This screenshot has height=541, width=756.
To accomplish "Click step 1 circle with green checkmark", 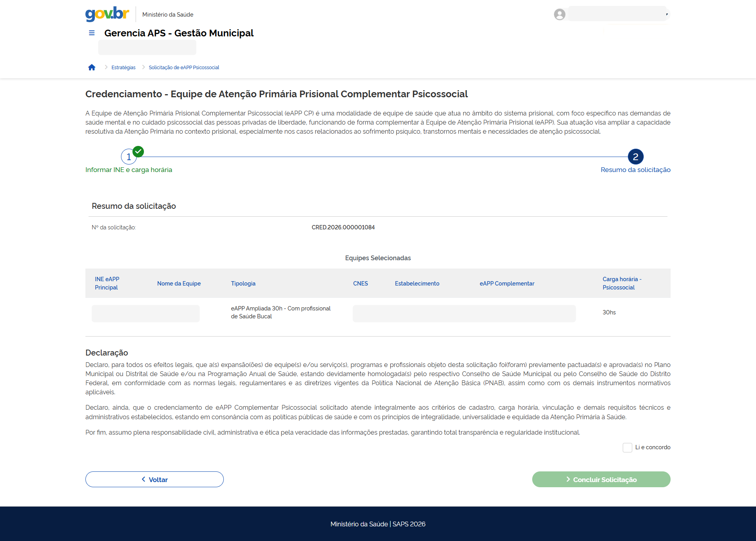I will [129, 157].
